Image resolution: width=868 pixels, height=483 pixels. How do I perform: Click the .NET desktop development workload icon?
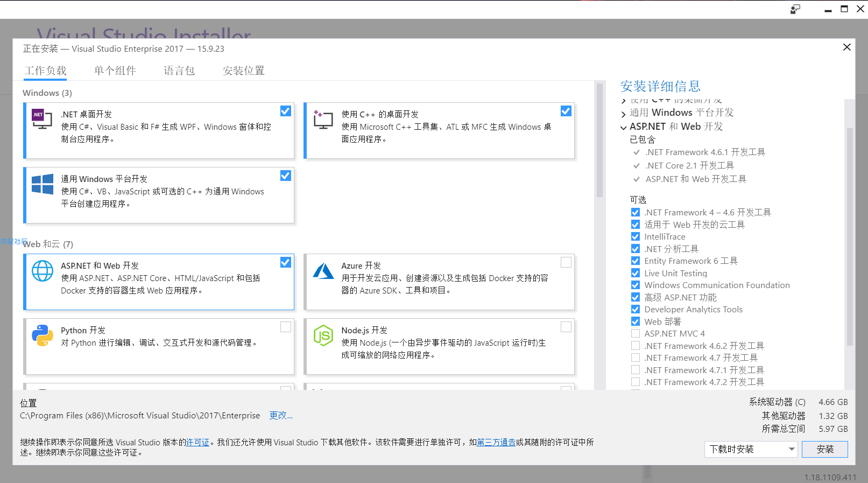[42, 119]
